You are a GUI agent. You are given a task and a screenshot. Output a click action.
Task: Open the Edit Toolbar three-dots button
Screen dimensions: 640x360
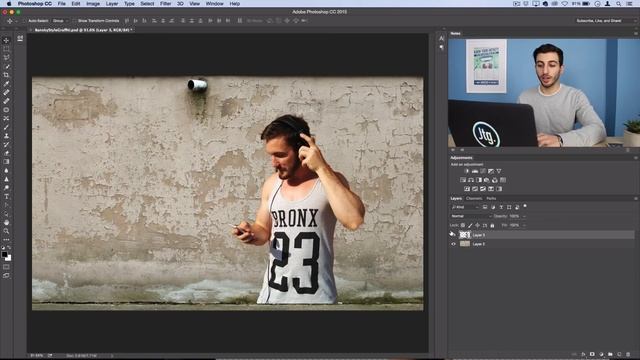click(6, 240)
